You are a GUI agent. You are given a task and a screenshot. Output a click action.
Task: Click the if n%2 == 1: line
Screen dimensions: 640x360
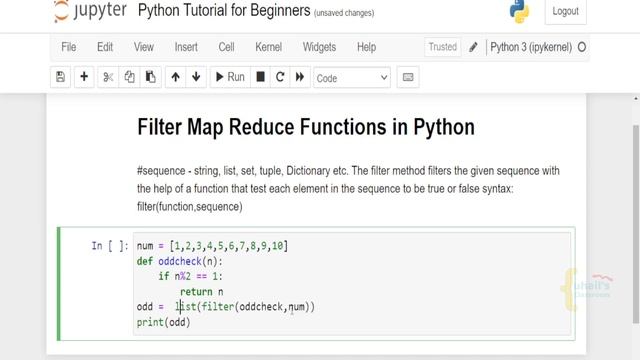point(191,276)
